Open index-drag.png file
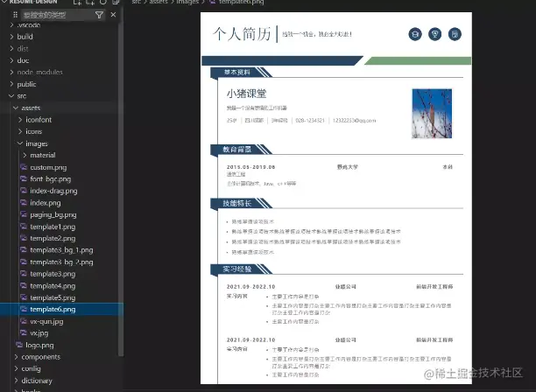This screenshot has width=536, height=392. [53, 191]
